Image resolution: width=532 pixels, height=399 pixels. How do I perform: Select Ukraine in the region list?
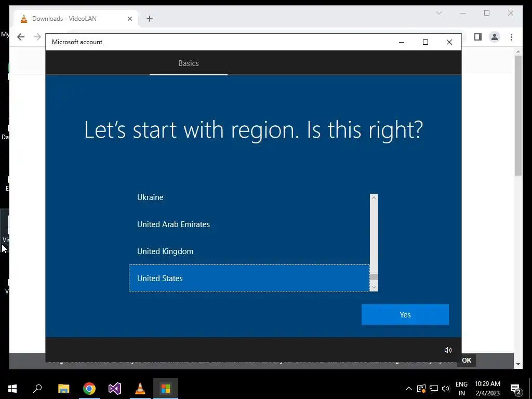(249, 197)
